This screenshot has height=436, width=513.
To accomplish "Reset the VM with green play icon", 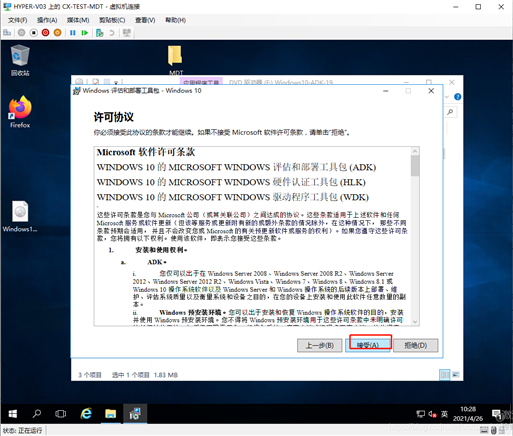I will (x=85, y=33).
